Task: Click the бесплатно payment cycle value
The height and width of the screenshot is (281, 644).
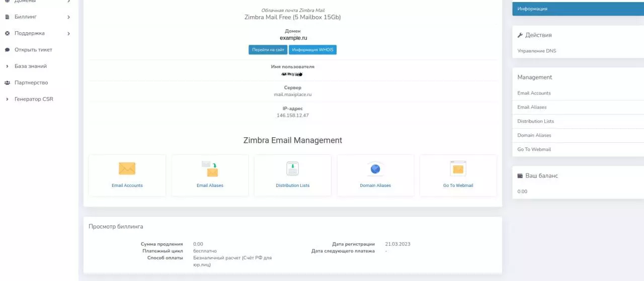Action: 205,251
